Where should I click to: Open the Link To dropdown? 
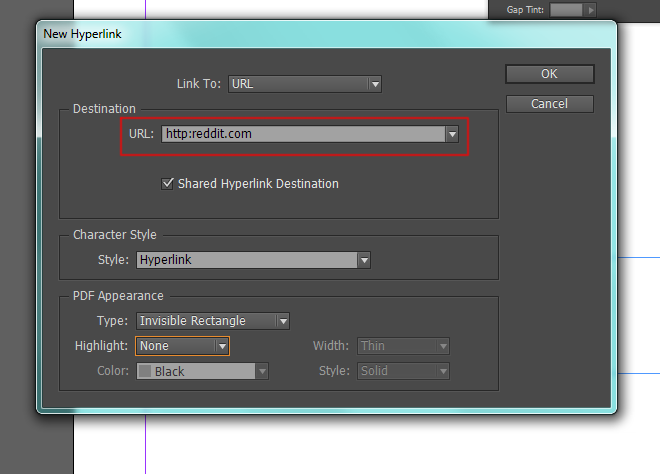tap(305, 84)
